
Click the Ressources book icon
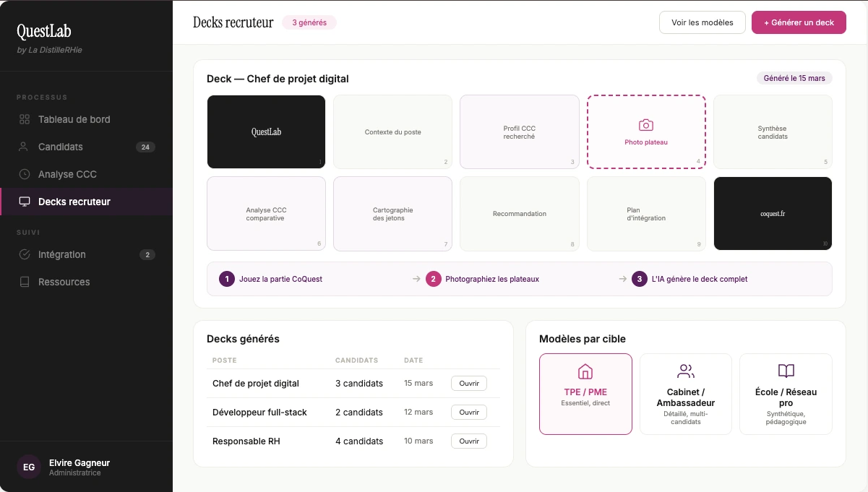coord(24,282)
